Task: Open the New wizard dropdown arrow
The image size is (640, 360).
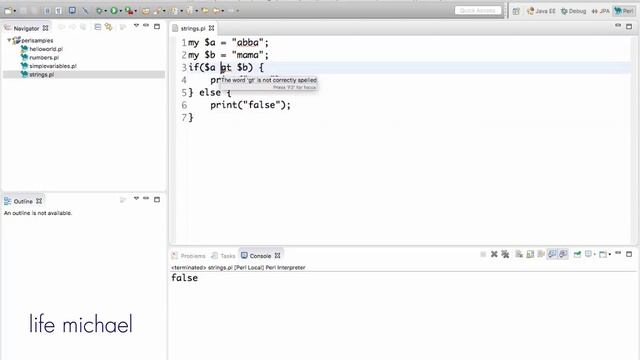Action: pyautogui.click(x=15, y=11)
